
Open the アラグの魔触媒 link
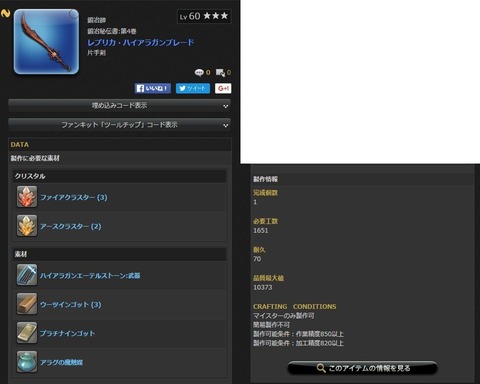tap(62, 362)
